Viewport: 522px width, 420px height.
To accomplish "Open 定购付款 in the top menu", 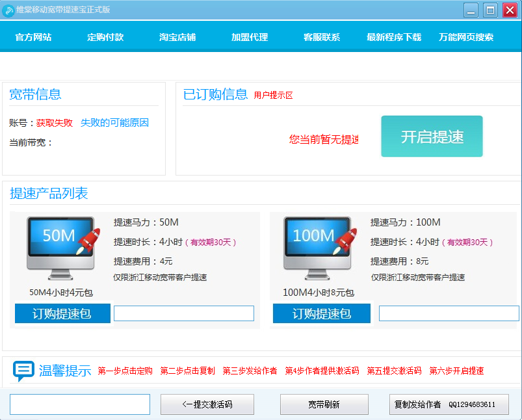I will pos(105,38).
